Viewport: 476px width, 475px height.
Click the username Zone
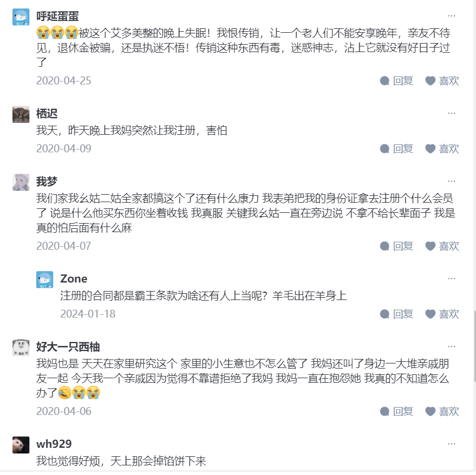(75, 279)
